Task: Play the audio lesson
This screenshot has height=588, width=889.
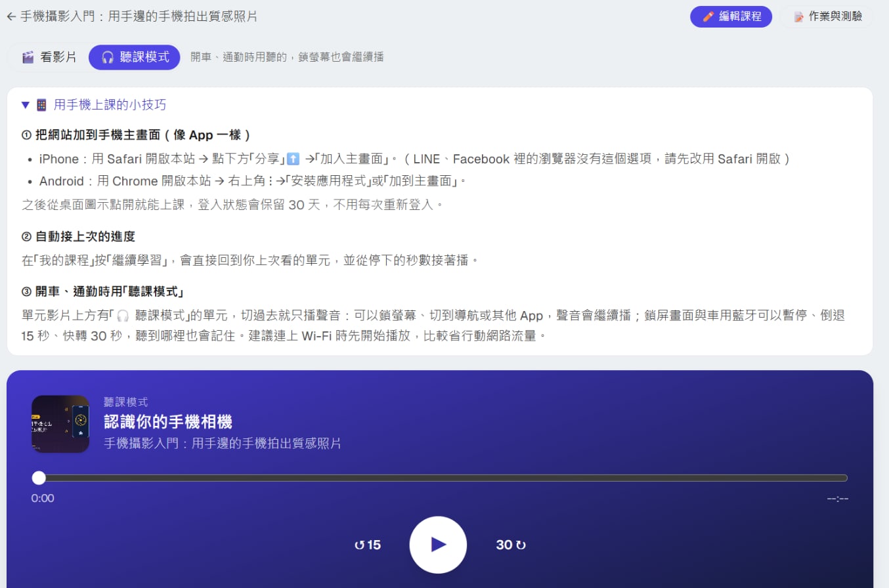Action: click(438, 545)
